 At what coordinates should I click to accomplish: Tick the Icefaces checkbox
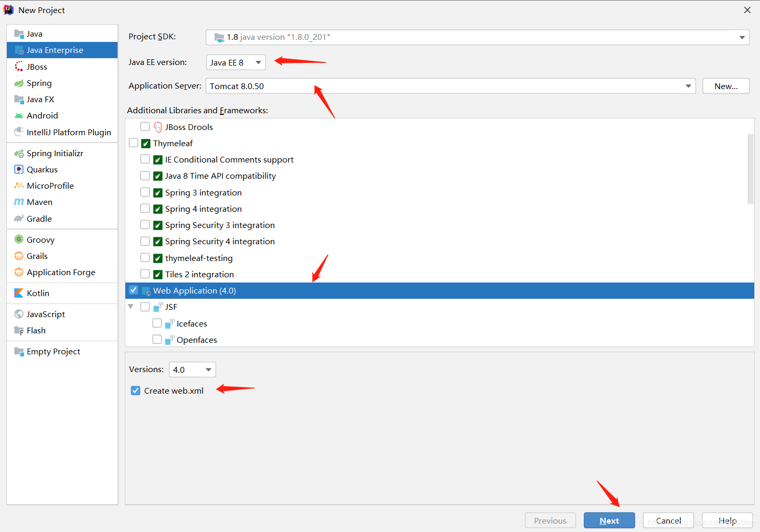[x=157, y=323]
